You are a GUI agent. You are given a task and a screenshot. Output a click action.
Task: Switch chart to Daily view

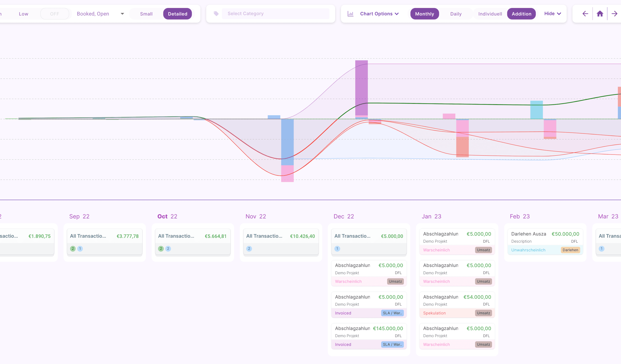tap(456, 14)
